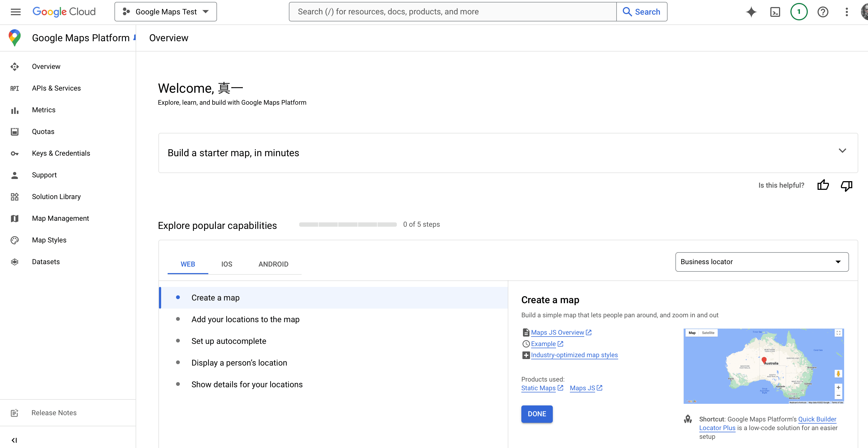868x448 pixels.
Task: Click the notifications badge showing 1
Action: point(799,12)
